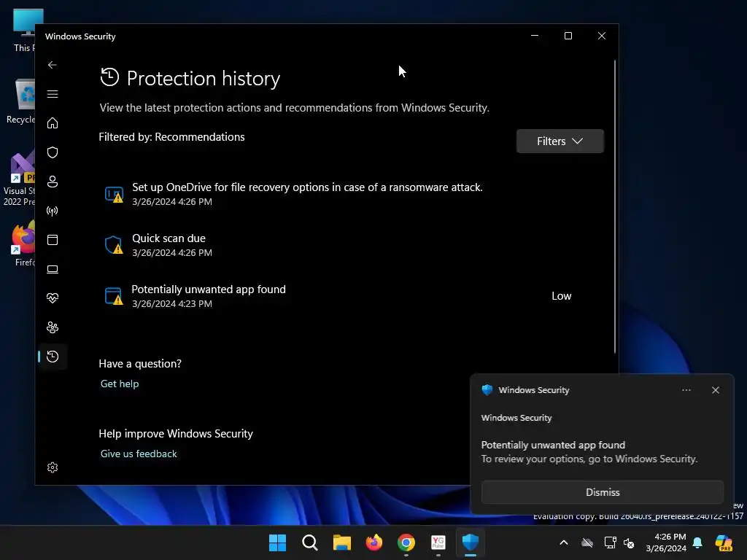Open File Explorer from taskbar

click(x=341, y=542)
